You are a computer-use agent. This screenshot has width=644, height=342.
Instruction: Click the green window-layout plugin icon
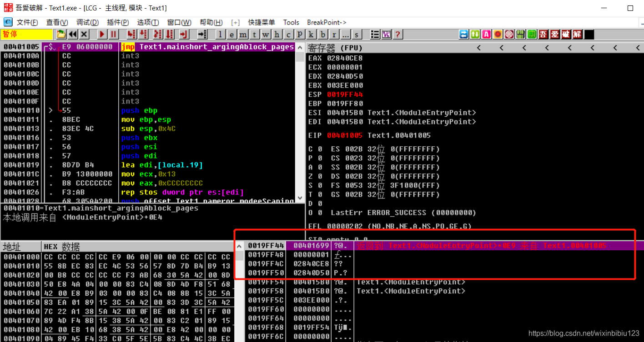(532, 35)
